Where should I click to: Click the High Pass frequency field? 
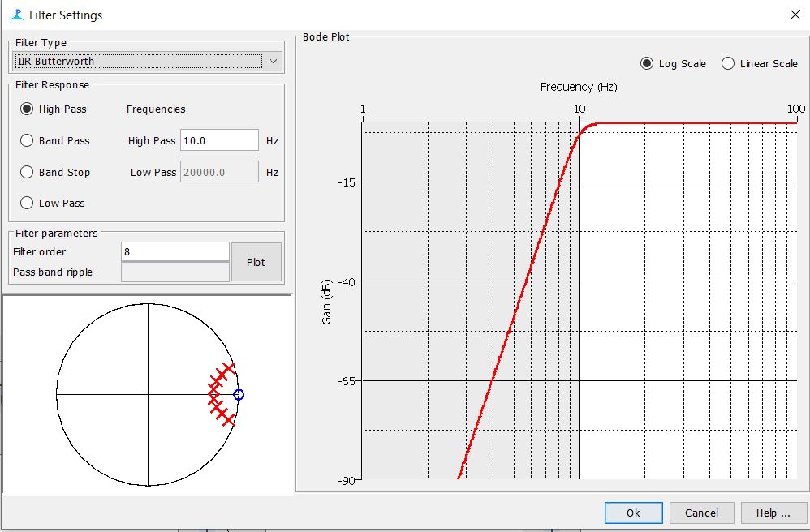pos(219,140)
